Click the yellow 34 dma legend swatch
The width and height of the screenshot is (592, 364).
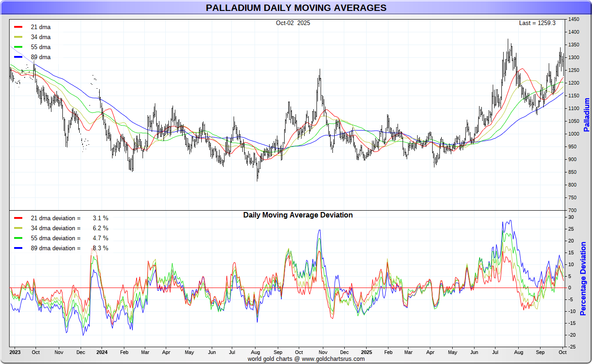click(18, 37)
